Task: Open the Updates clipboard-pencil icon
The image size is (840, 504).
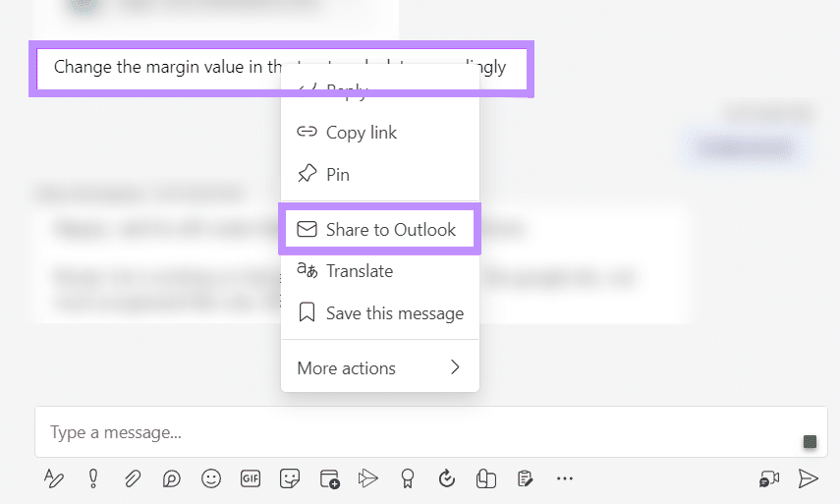Action: (x=525, y=478)
